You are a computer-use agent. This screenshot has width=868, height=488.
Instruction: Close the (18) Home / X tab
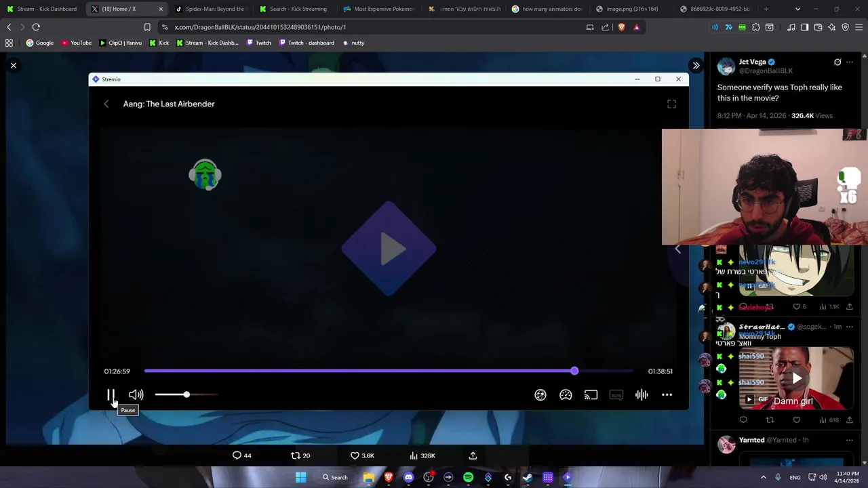tap(161, 9)
